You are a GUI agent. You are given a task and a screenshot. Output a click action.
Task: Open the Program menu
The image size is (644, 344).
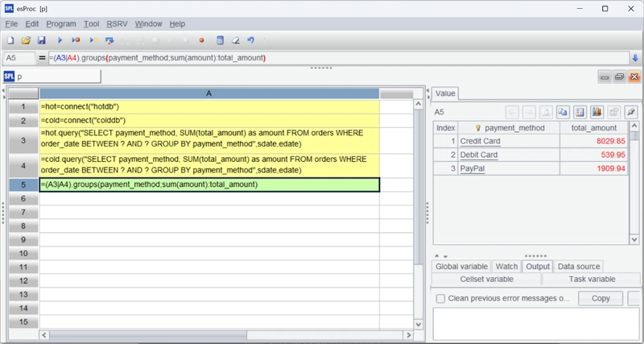(x=61, y=24)
